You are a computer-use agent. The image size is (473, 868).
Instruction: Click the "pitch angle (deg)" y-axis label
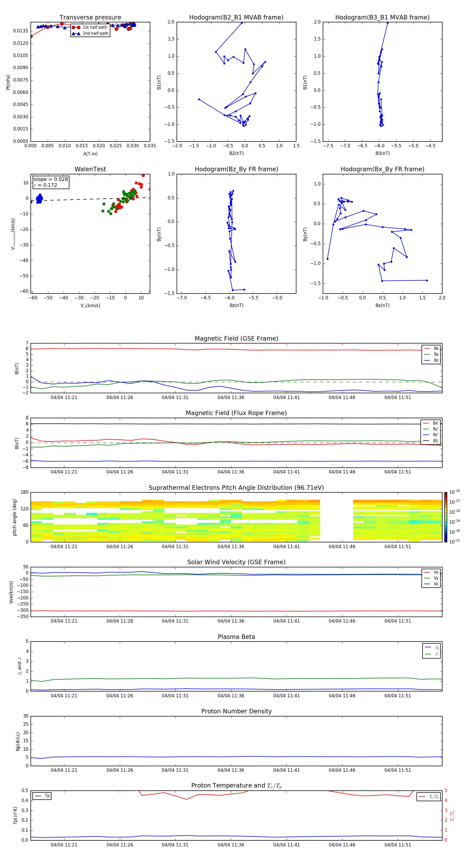14,517
